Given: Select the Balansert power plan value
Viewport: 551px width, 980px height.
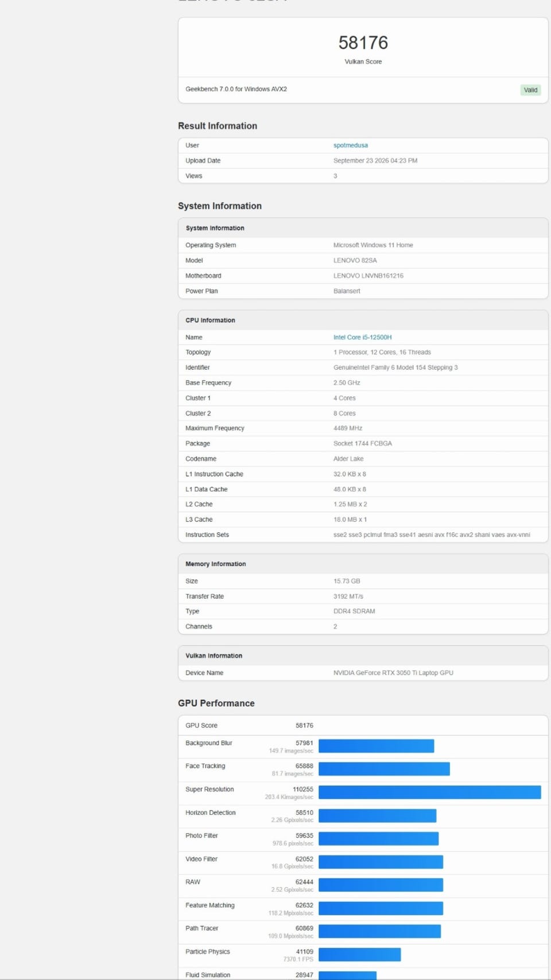Looking at the screenshot, I should point(347,291).
